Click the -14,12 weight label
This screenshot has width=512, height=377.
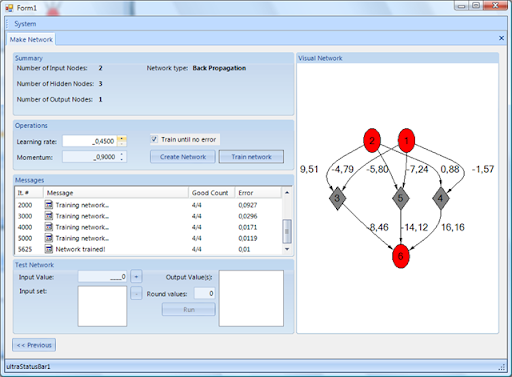coord(414,227)
